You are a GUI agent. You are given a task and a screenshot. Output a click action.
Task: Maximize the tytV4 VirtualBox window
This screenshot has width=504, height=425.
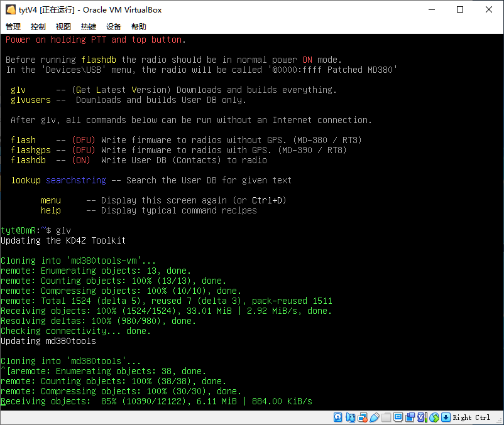tap(460, 10)
